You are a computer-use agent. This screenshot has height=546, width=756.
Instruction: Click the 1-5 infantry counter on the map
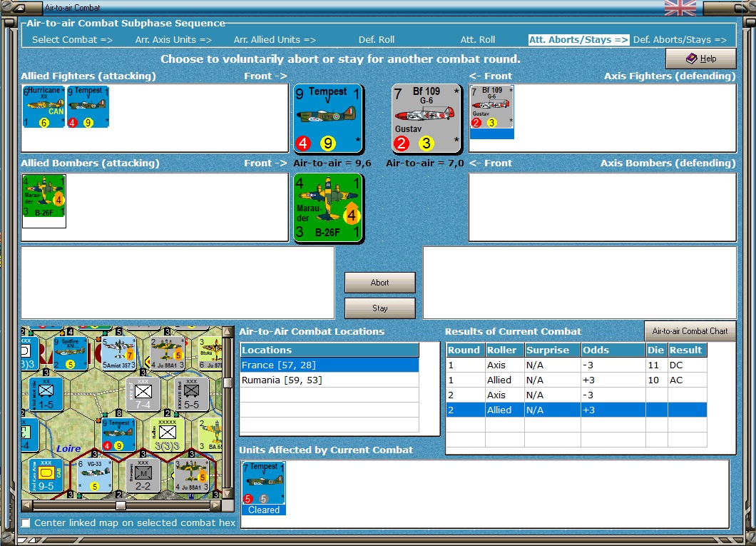click(46, 395)
